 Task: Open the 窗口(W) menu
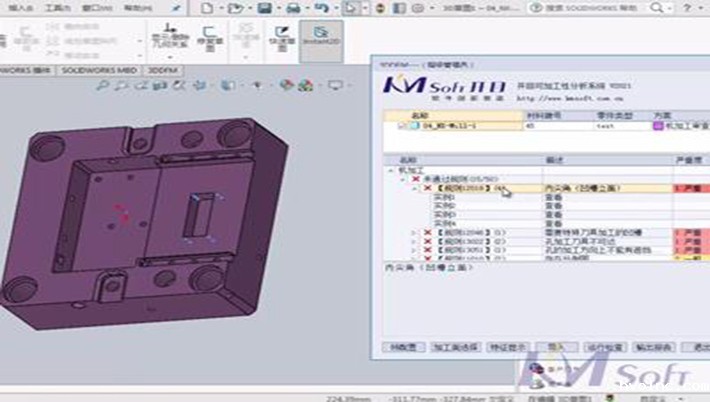(97, 8)
